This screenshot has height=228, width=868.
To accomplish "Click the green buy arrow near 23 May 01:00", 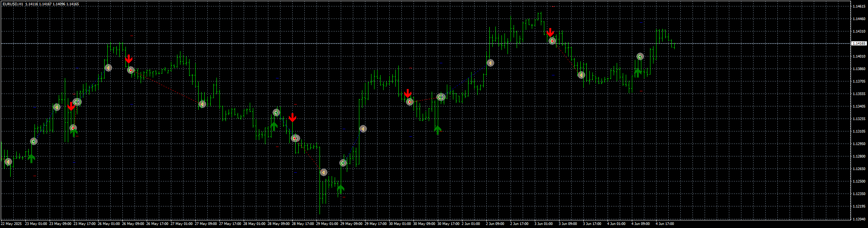I will pyautogui.click(x=31, y=158).
